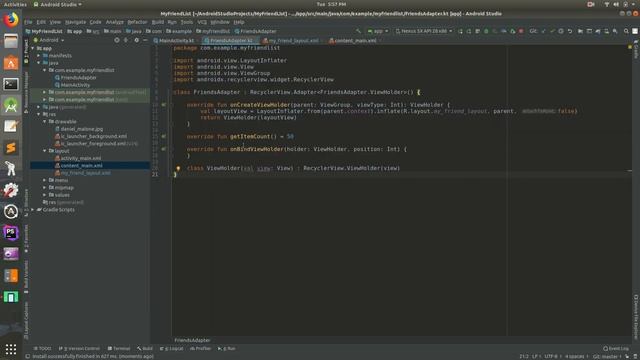The width and height of the screenshot is (640, 360).
Task: Open the Edit menu
Action: (x=41, y=22)
